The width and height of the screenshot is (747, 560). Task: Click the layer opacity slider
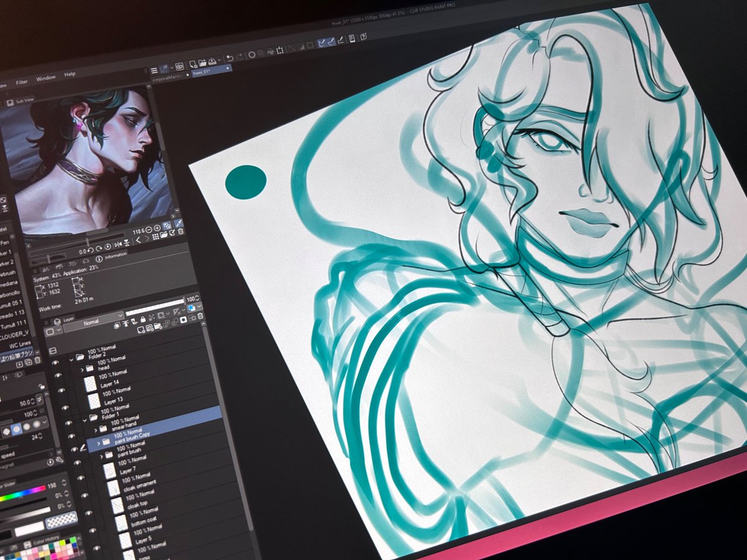(x=155, y=307)
